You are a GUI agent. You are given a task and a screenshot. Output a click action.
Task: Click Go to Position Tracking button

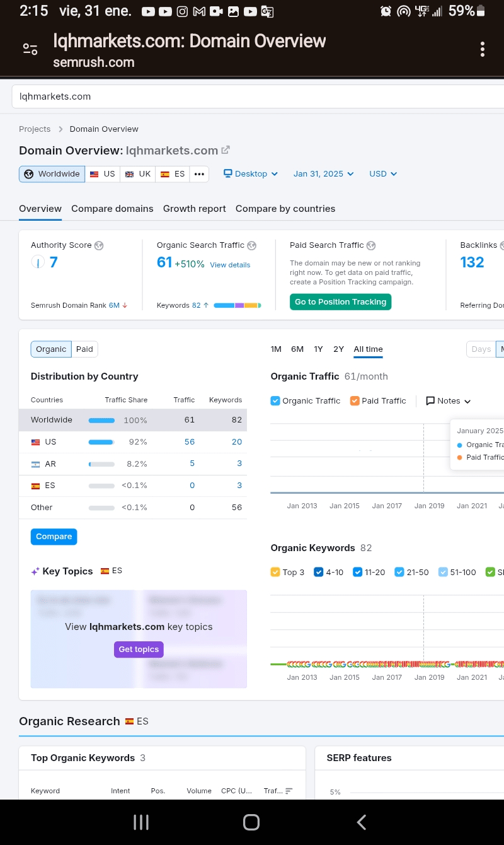340,302
